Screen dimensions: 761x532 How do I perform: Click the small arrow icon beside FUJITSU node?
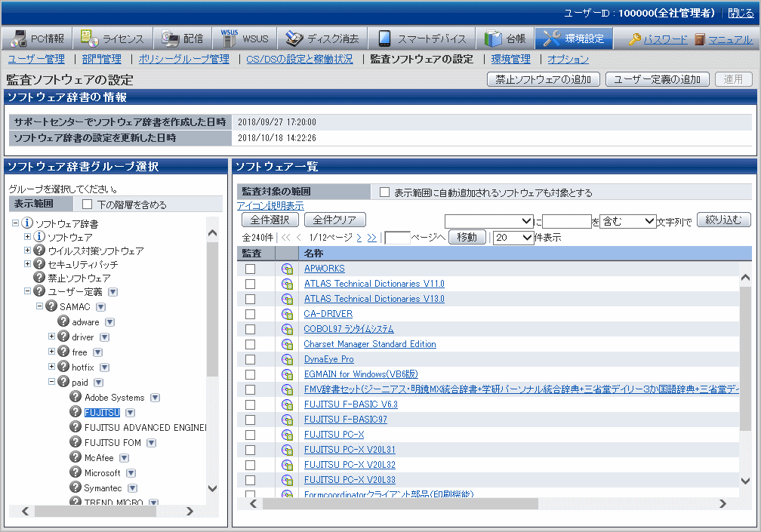click(130, 413)
